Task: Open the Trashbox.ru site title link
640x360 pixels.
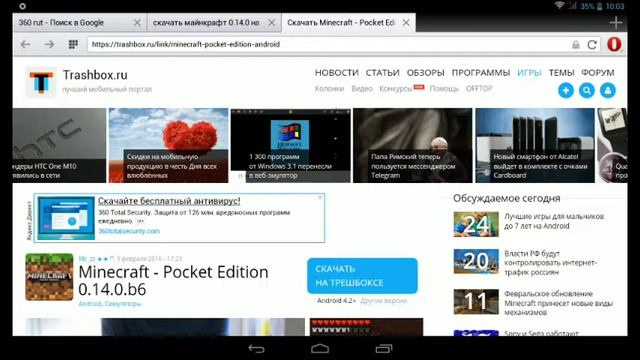Action: click(95, 75)
